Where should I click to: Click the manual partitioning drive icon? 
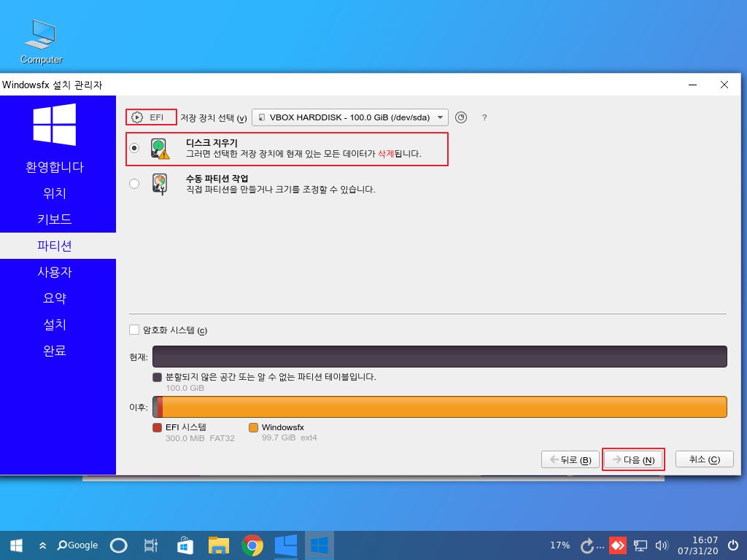(x=160, y=184)
